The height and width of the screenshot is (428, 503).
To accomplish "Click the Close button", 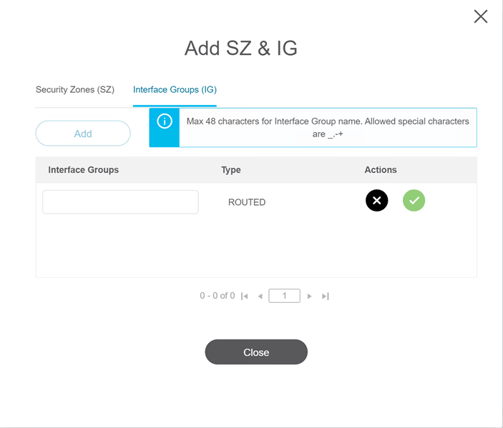I will (256, 352).
